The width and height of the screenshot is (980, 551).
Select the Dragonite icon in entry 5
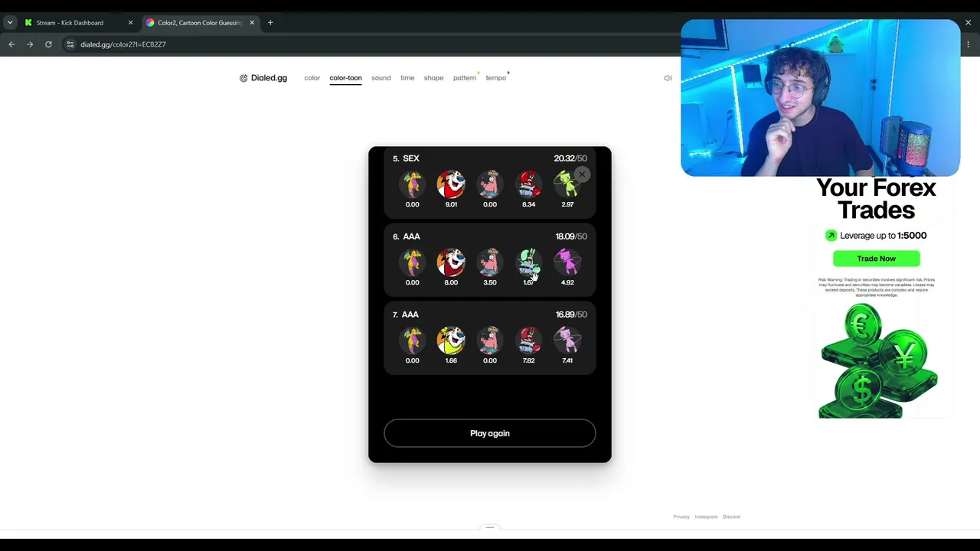point(412,184)
